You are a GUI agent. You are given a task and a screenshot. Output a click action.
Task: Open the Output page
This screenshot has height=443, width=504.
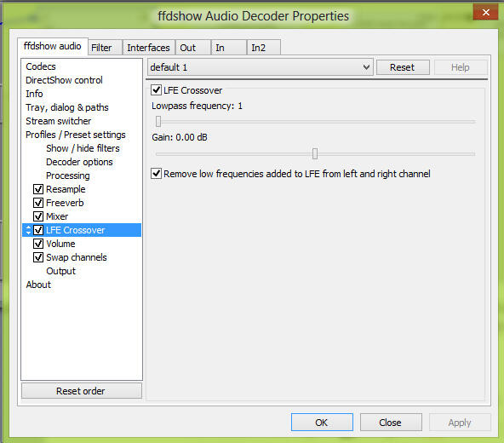point(60,271)
